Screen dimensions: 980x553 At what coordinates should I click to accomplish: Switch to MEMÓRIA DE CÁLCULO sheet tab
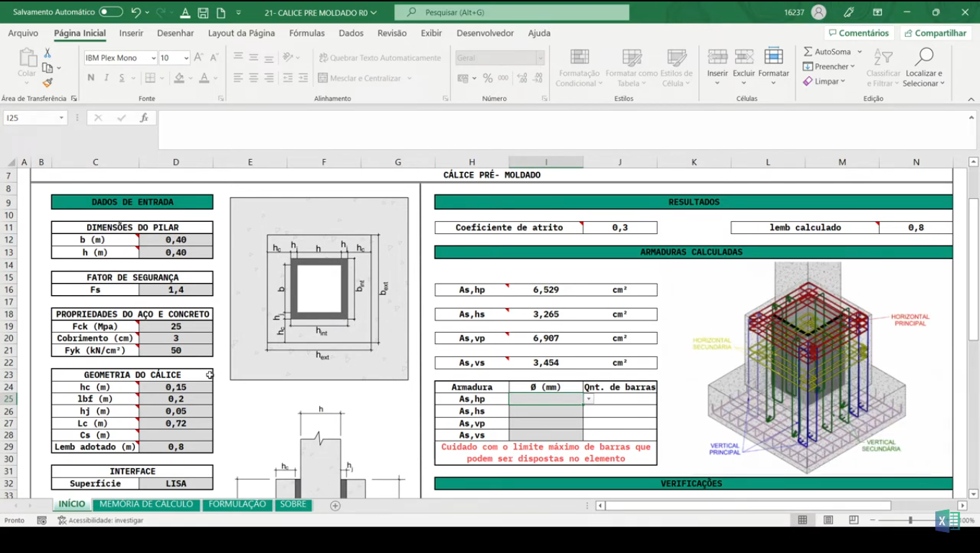click(146, 504)
